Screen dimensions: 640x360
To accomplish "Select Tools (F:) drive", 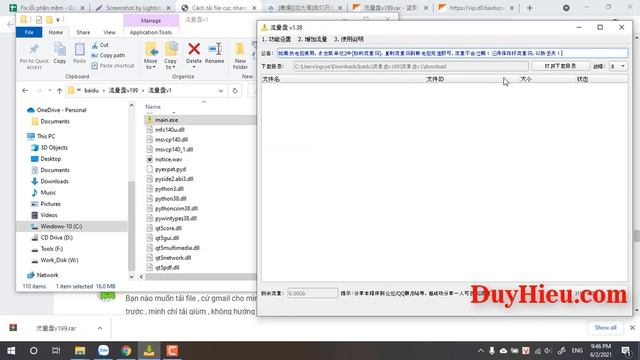I will click(x=51, y=249).
